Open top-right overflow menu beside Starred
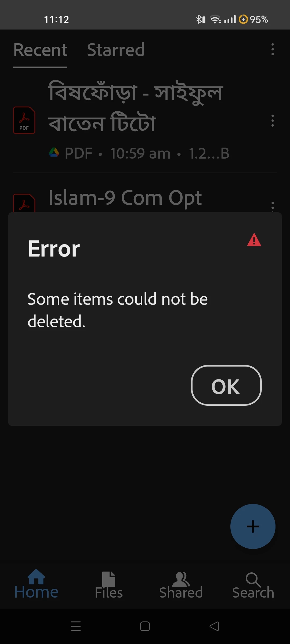290x644 pixels. coord(273,49)
